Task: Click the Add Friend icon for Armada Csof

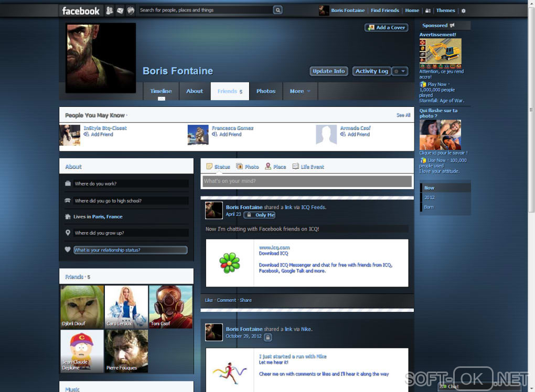Action: coord(343,134)
